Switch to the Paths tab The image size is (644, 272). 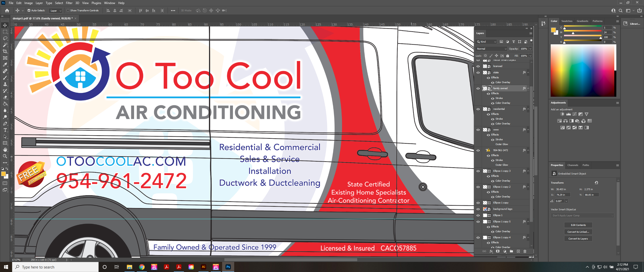click(586, 165)
